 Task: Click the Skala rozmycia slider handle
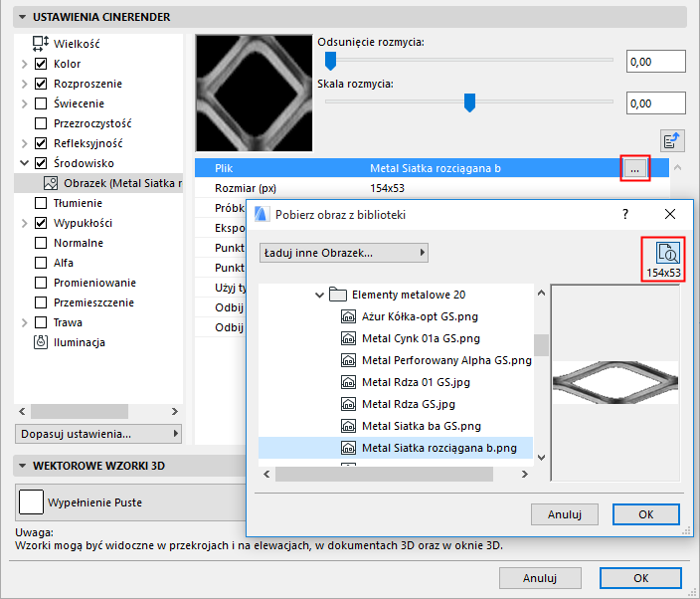tap(469, 102)
